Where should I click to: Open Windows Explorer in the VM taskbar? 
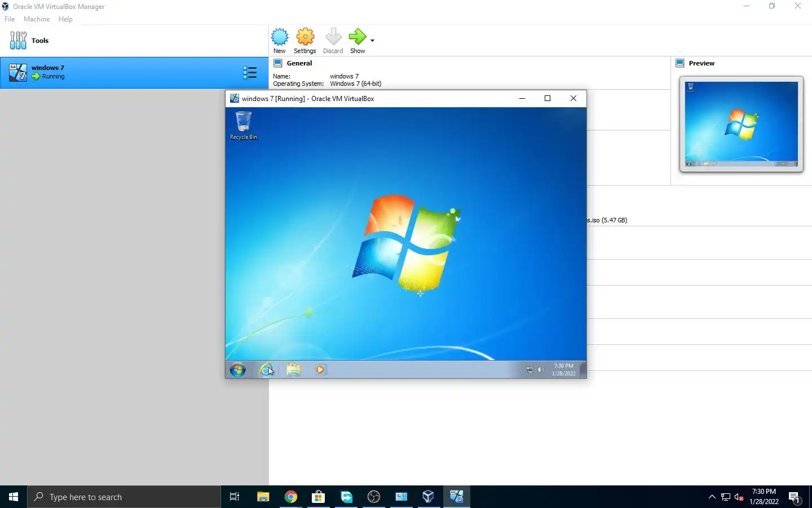pyautogui.click(x=294, y=370)
